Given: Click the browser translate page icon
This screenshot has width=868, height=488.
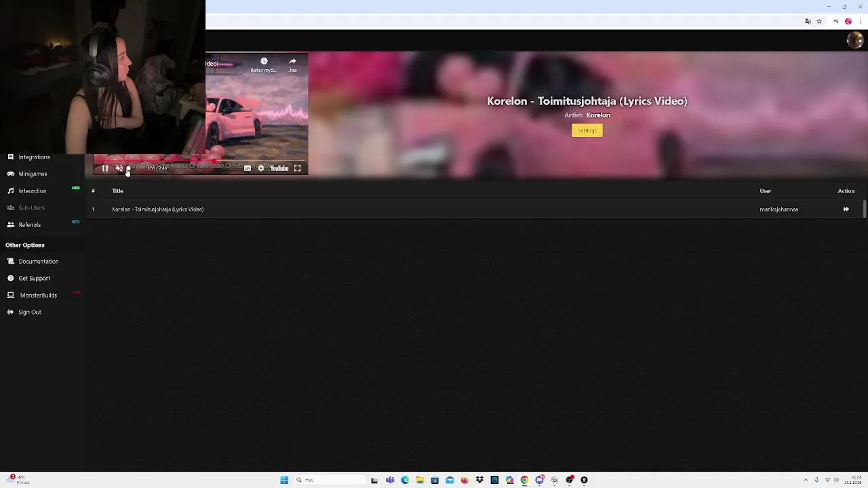Looking at the screenshot, I should (x=808, y=22).
